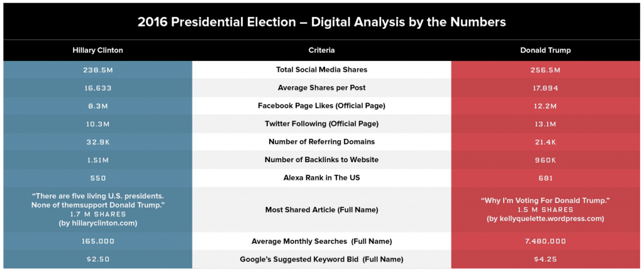This screenshot has width=644, height=271.
Task: Click Clinton's 238.5M total shares value
Action: point(97,70)
